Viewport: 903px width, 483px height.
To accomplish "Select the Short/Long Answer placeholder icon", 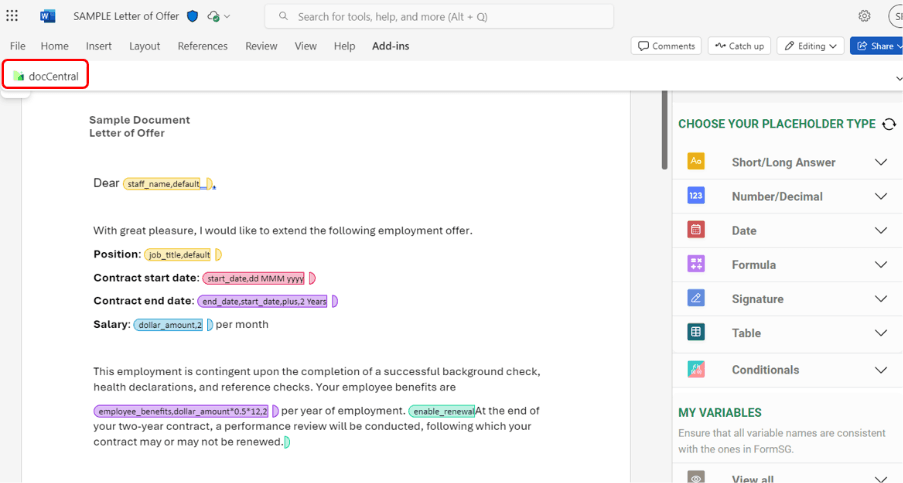I will (x=696, y=162).
